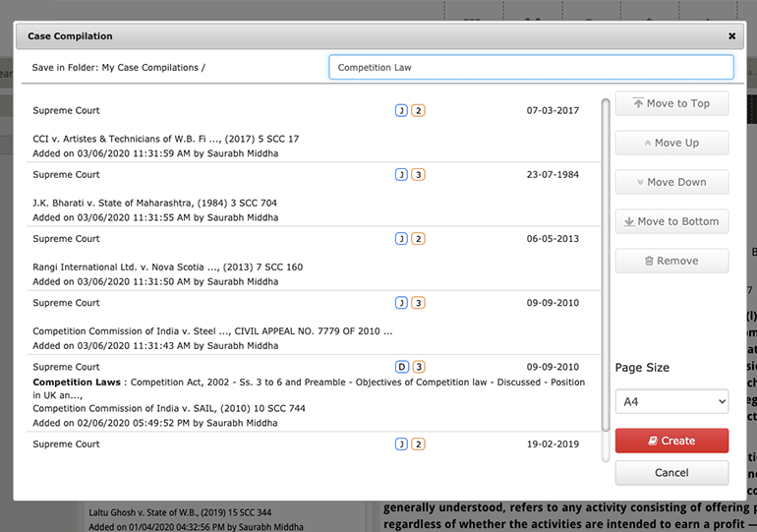Click the J badge on Rangi International row
Screen dimensions: 757x532
pyautogui.click(x=401, y=239)
